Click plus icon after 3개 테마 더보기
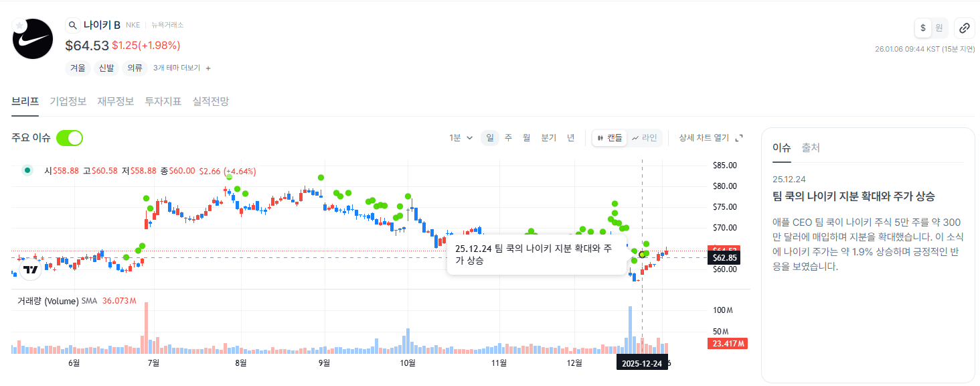The width and height of the screenshot is (980, 386). (x=208, y=68)
